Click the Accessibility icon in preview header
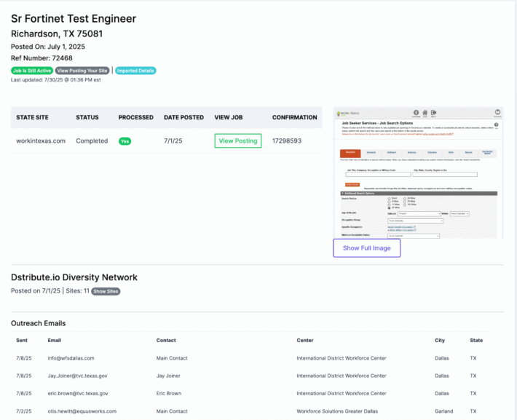Viewport: 517px width, 420px height. (417, 112)
